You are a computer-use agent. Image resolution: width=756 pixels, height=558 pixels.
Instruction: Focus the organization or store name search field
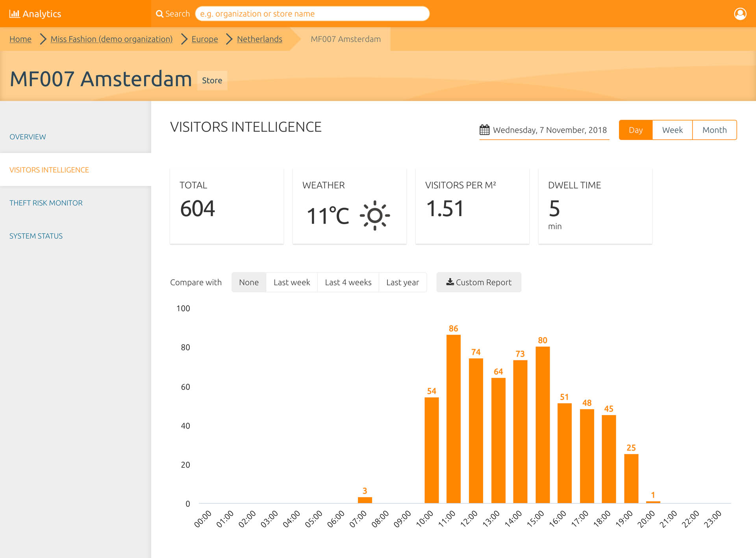click(312, 14)
